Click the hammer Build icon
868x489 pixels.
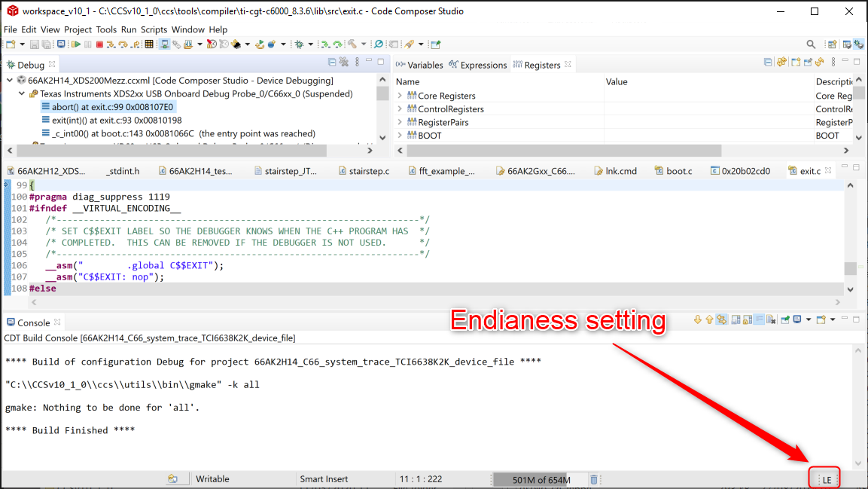click(x=352, y=44)
